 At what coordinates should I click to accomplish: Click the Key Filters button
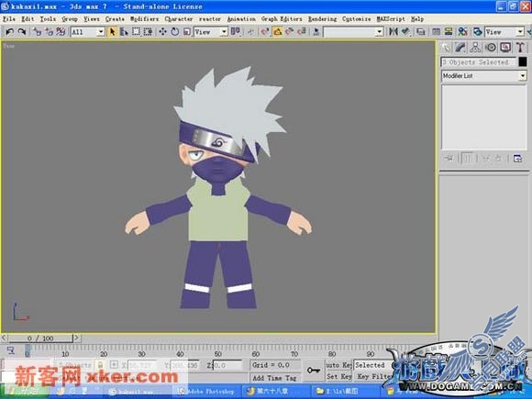pyautogui.click(x=373, y=377)
